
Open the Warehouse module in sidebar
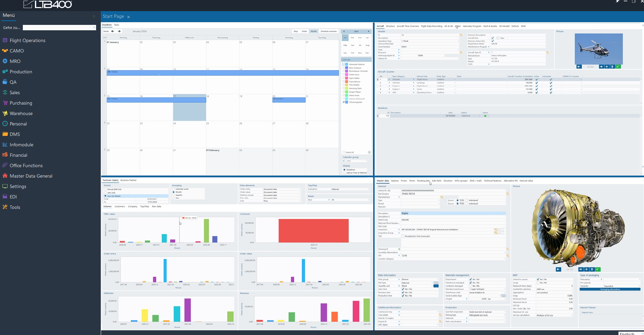coord(21,113)
